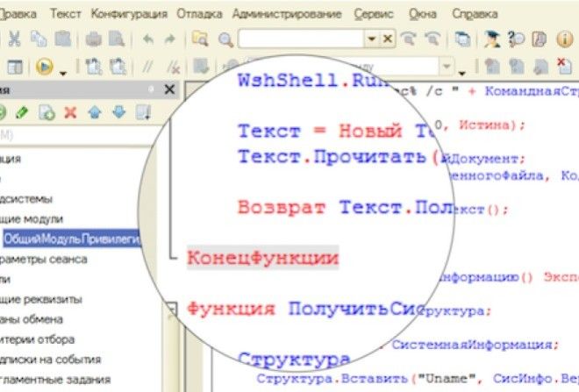Click the magnifier Find icon
This screenshot has height=392, width=579.
click(x=225, y=39)
